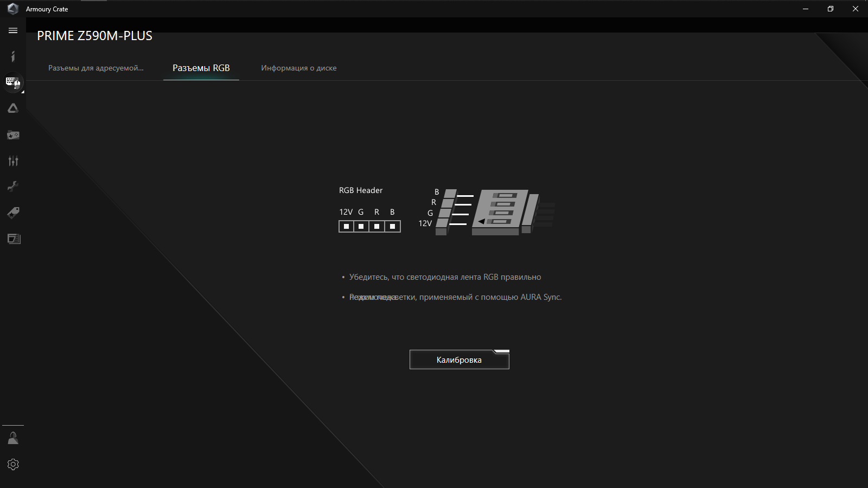Open the game controller sidebar icon
868x488 pixels.
[13, 134]
